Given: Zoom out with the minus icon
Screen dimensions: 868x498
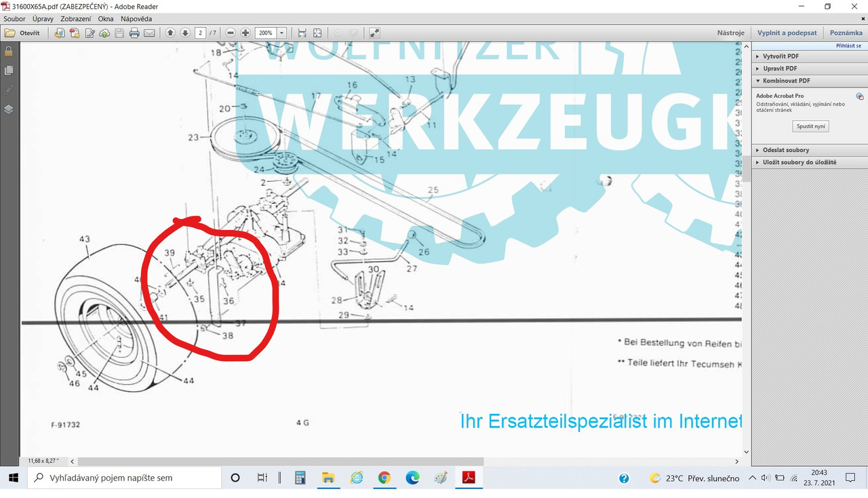Looking at the screenshot, I should tap(231, 33).
